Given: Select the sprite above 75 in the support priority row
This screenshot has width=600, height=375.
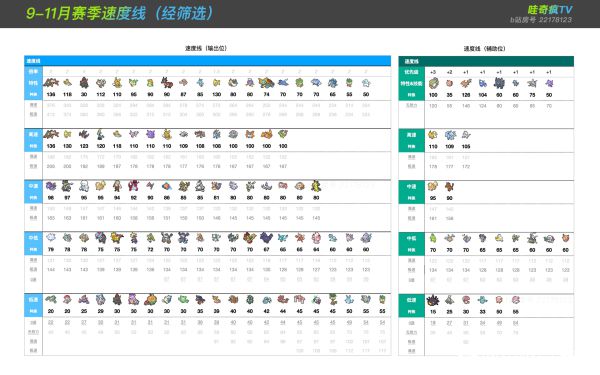Looking at the screenshot, I should pos(532,83).
